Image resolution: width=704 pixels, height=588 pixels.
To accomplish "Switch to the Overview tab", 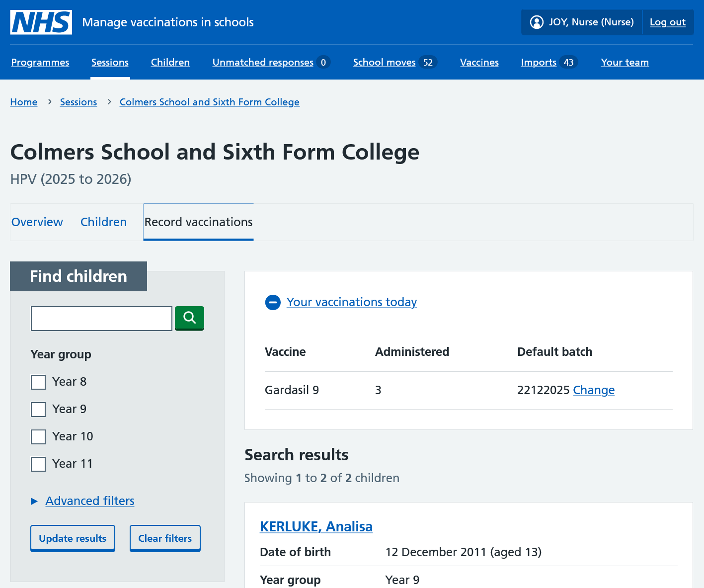I will (x=37, y=222).
